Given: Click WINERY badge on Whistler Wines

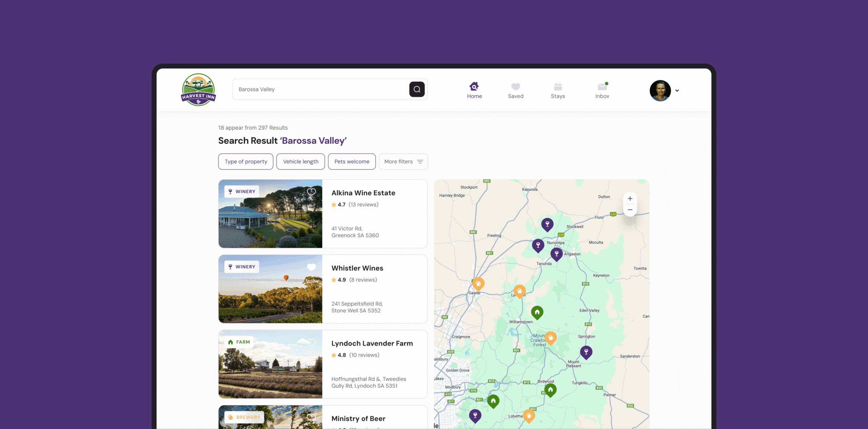Looking at the screenshot, I should [x=241, y=267].
